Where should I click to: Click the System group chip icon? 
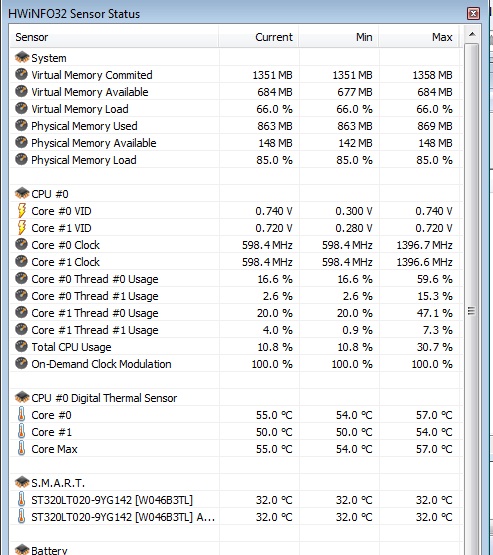pos(22,57)
